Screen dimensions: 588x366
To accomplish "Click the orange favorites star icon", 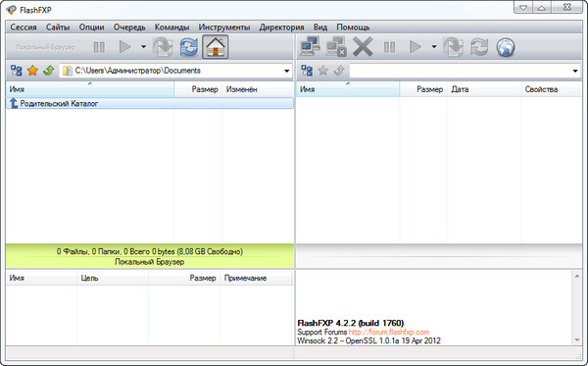I will [x=32, y=71].
